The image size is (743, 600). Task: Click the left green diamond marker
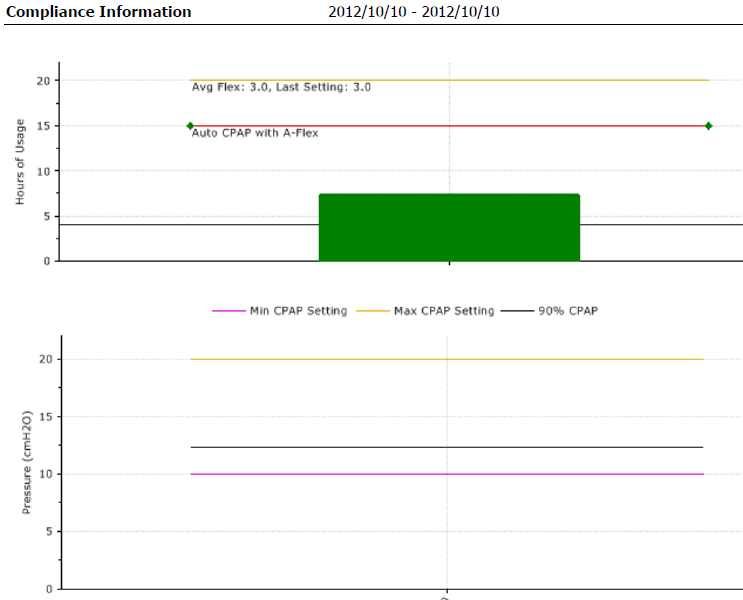[190, 126]
